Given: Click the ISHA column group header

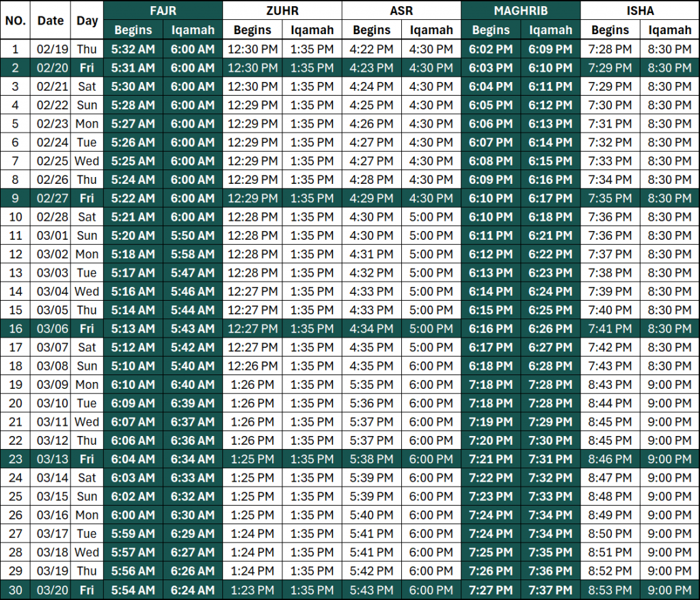Looking at the screenshot, I should coord(640,10).
